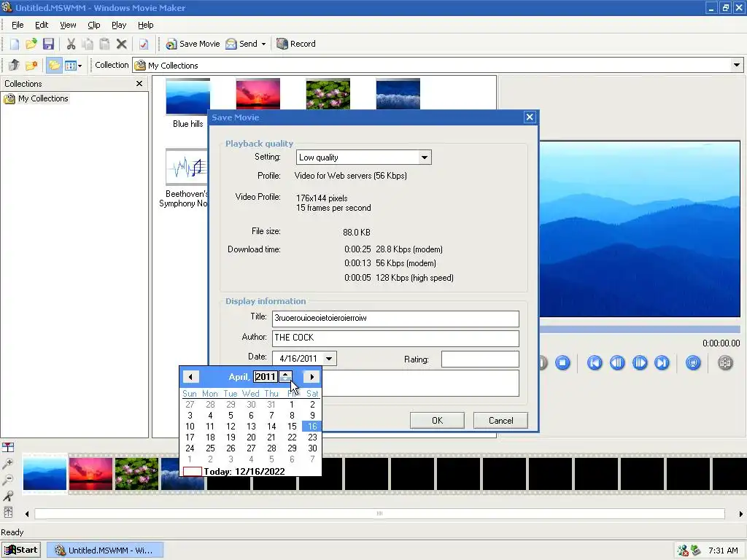
Task: Select My Collections in the tree
Action: click(x=43, y=98)
